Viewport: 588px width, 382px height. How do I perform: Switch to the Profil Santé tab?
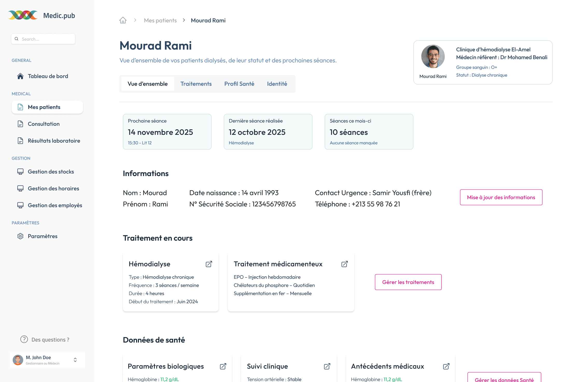coord(239,84)
